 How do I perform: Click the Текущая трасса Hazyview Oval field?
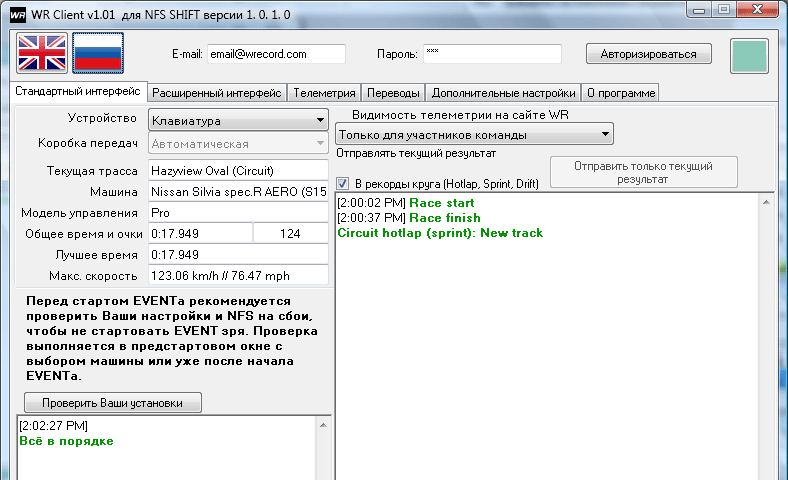[x=238, y=170]
